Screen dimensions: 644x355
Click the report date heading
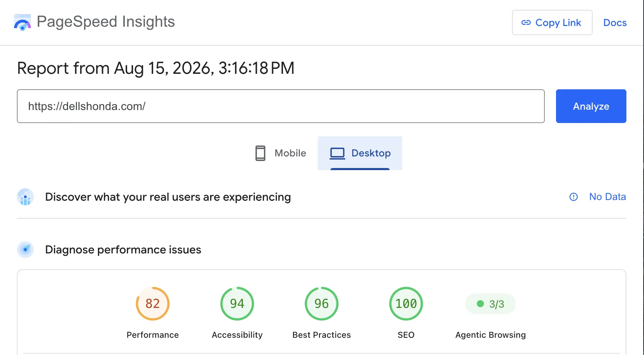(x=156, y=68)
